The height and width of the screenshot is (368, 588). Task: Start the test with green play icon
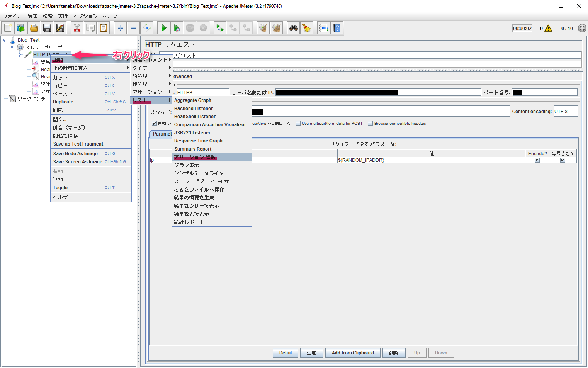tap(164, 28)
